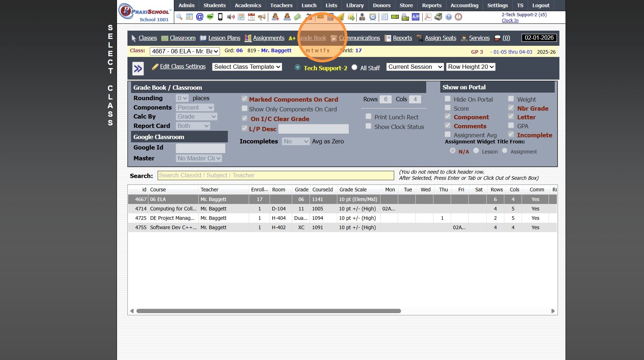Viewport: 644px width, 360px height.
Task: Open the Rounding places dropdown
Action: pyautogui.click(x=182, y=98)
